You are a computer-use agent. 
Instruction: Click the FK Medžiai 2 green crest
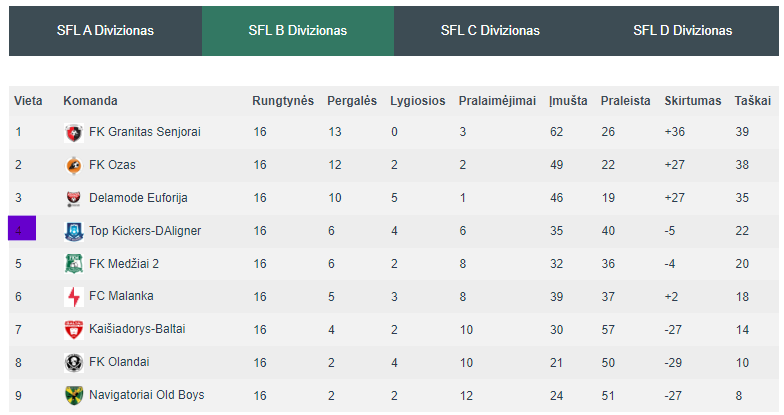(74, 264)
